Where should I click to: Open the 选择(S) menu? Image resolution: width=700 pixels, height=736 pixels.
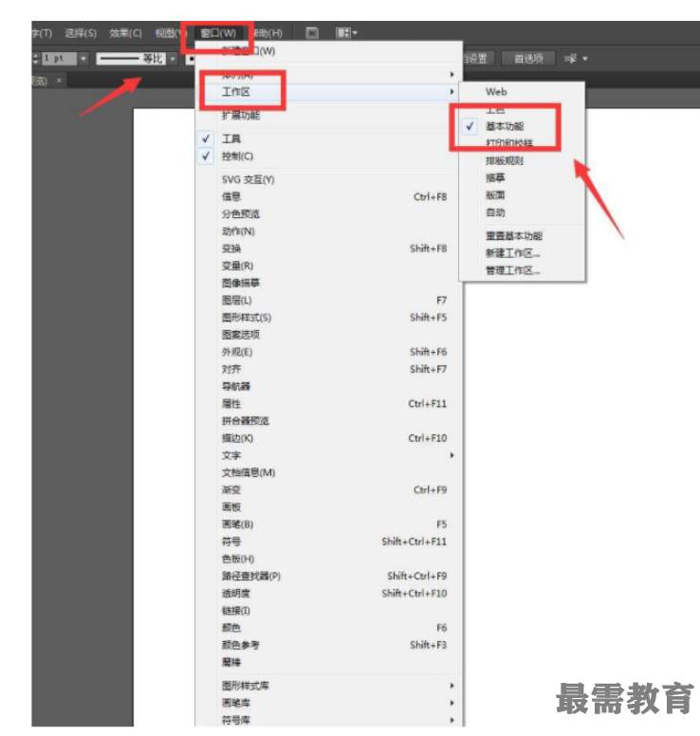click(81, 33)
